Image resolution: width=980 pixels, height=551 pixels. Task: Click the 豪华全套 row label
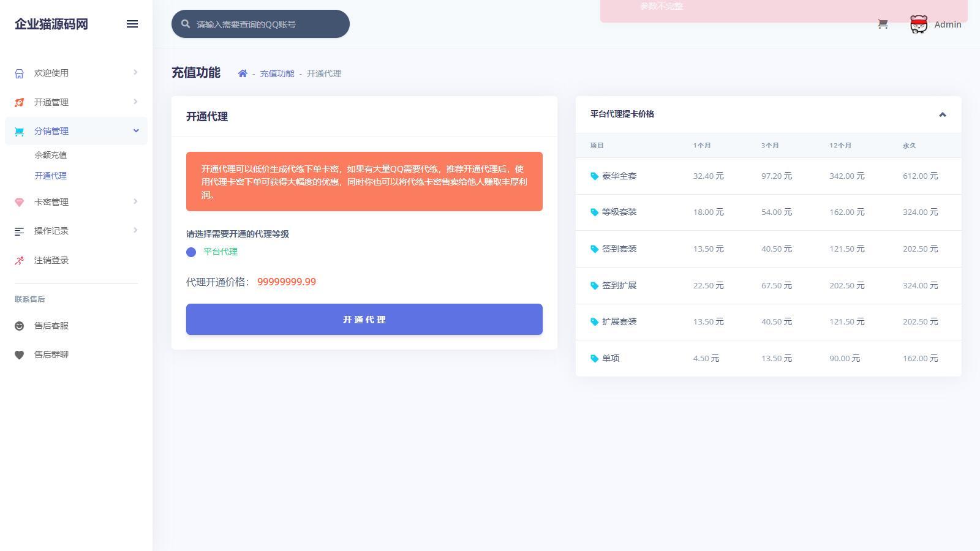click(x=619, y=176)
